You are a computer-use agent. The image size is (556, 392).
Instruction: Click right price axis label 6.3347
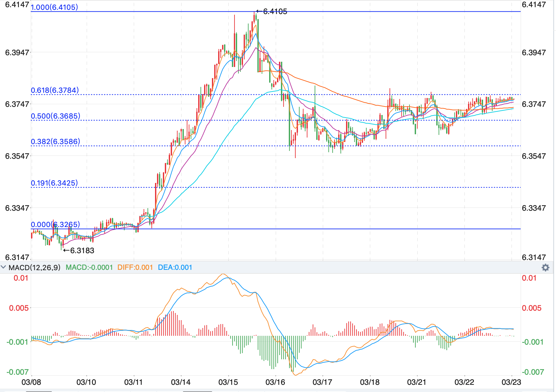[534, 208]
